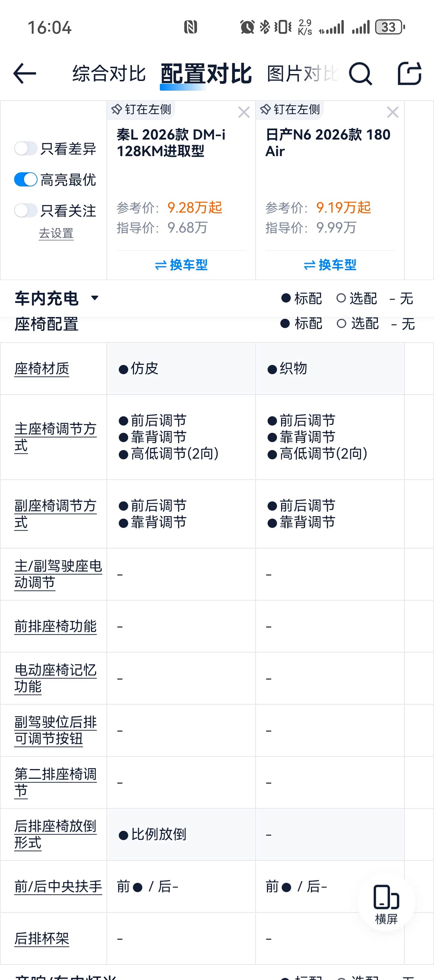Tap 后排座椅放倒形式 parameter label
The height and width of the screenshot is (980, 434).
(55, 834)
